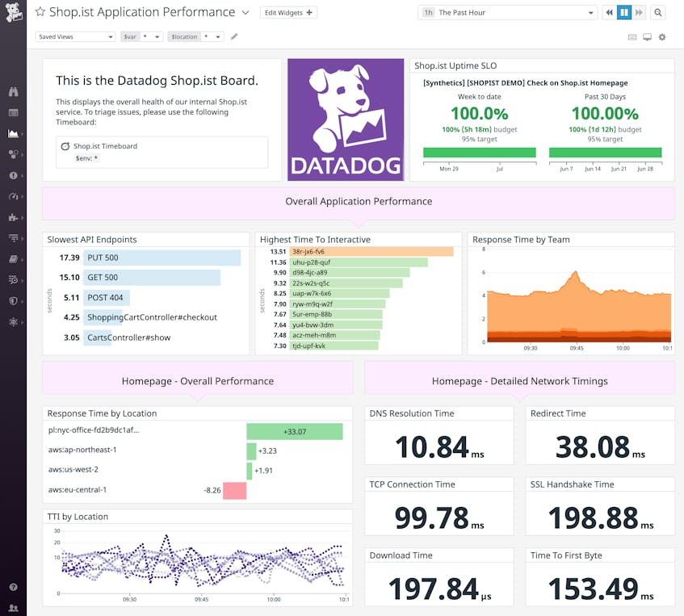Viewport: 684px width, 616px height.
Task: Step the time range backward
Action: (610, 13)
